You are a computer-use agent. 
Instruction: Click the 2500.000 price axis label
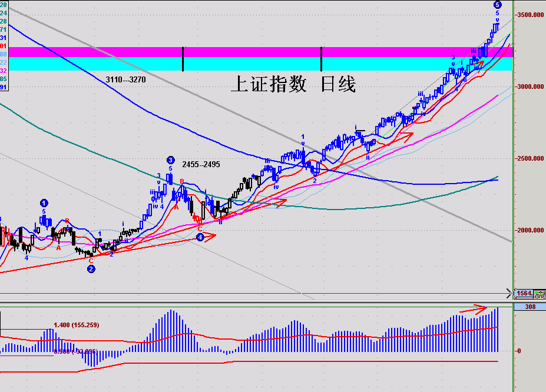click(x=530, y=158)
